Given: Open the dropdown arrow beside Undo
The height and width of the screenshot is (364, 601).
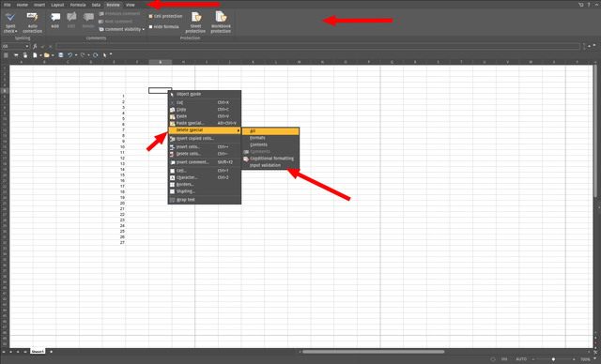Looking at the screenshot, I should pos(76,55).
